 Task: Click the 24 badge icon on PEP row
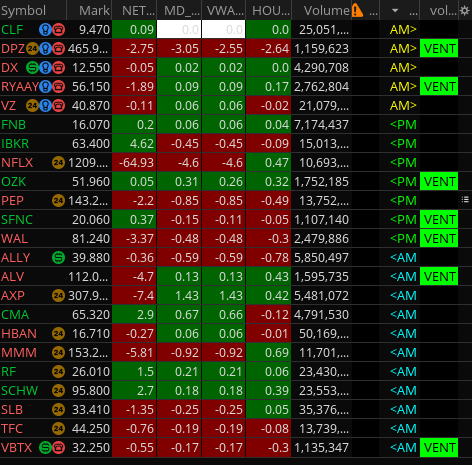pyautogui.click(x=58, y=201)
